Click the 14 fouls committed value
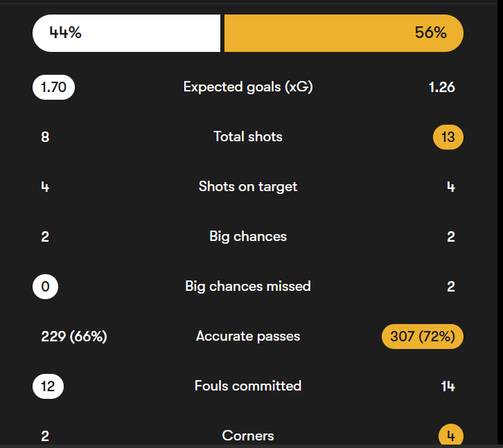 [x=448, y=386]
